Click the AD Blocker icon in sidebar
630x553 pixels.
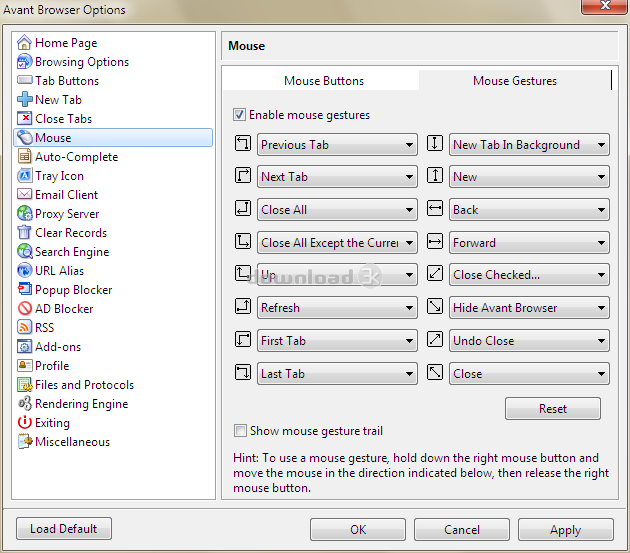click(x=25, y=309)
